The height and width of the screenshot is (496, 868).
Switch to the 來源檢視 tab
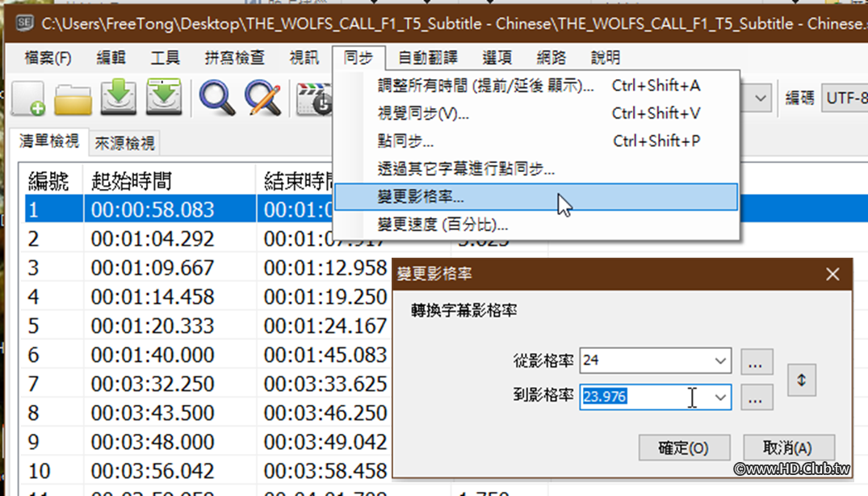[124, 143]
